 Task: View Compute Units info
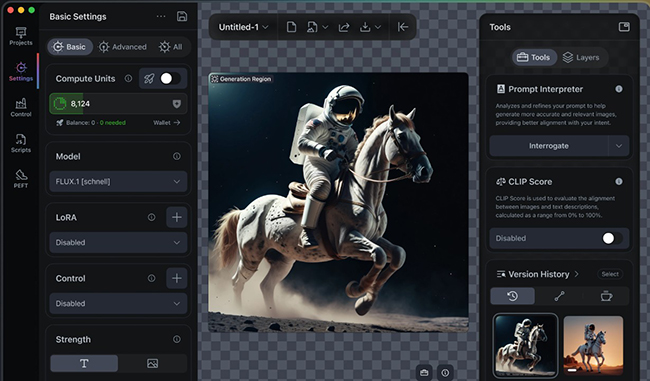click(x=128, y=78)
